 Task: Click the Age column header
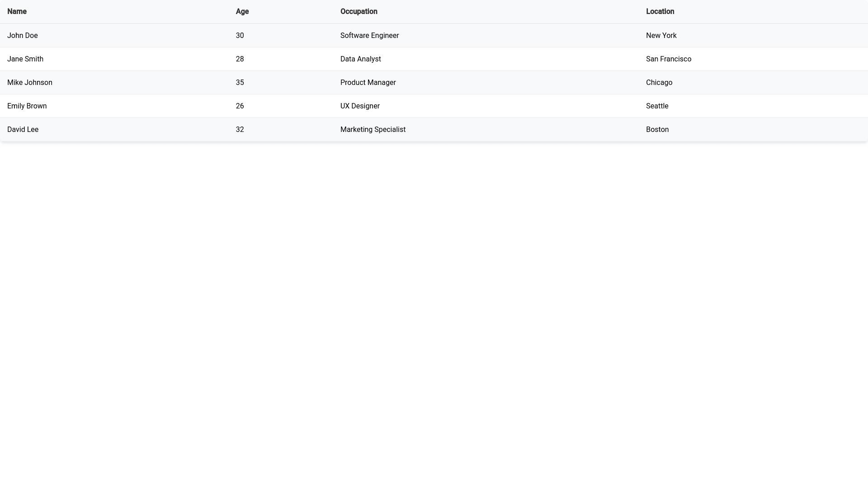(242, 12)
